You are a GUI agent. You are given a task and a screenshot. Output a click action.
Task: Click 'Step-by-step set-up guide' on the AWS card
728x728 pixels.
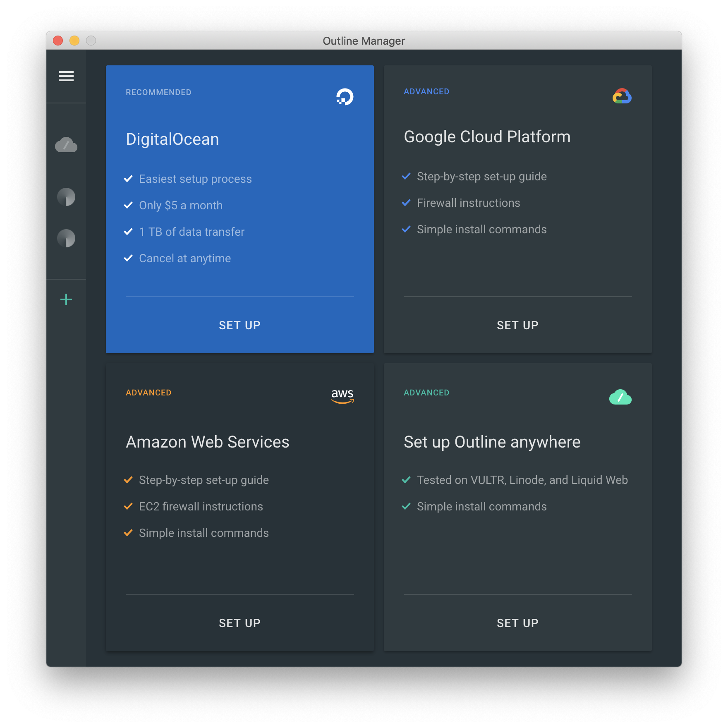(x=204, y=480)
